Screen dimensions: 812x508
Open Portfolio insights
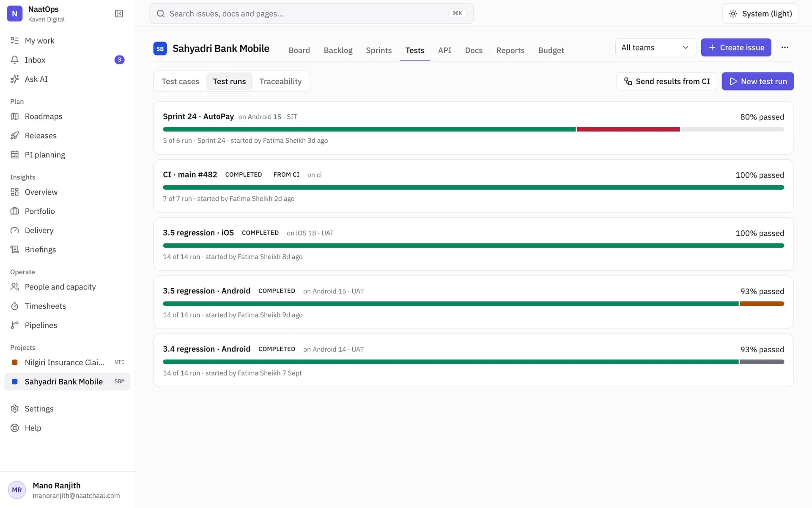[x=67, y=211]
